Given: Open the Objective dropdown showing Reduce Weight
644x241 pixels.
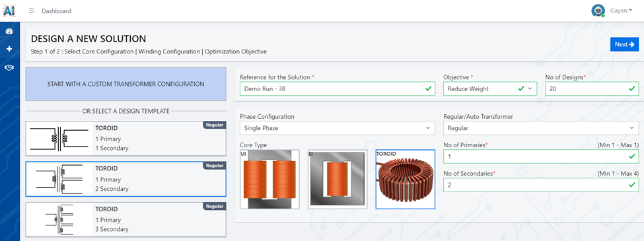Looking at the screenshot, I should click(490, 88).
